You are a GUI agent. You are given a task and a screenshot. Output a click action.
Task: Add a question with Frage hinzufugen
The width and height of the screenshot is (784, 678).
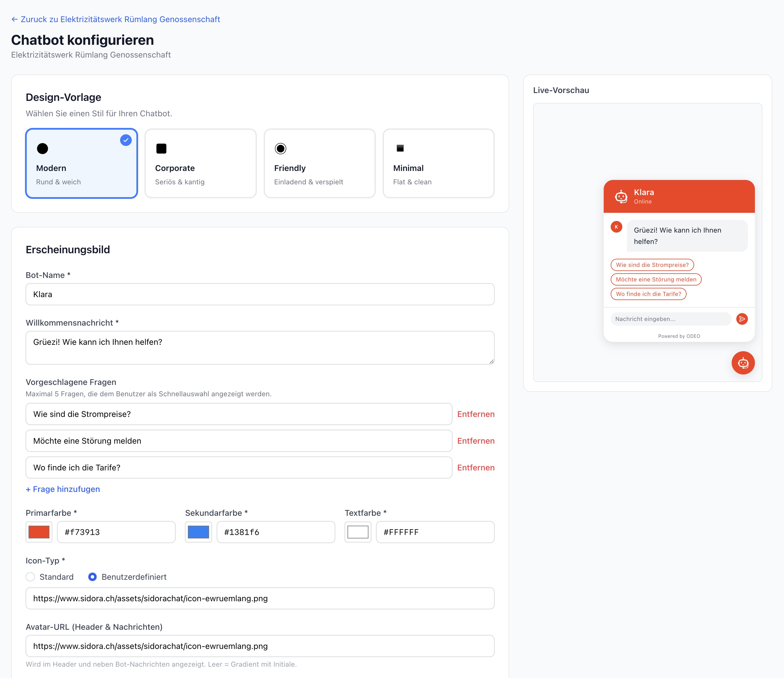(63, 489)
